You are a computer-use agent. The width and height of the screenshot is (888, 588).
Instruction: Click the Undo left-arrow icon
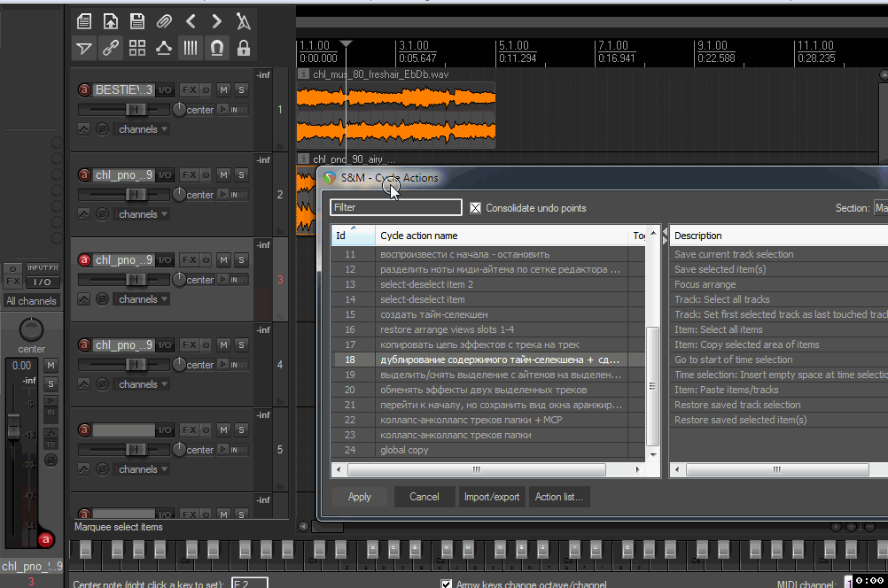(x=191, y=21)
